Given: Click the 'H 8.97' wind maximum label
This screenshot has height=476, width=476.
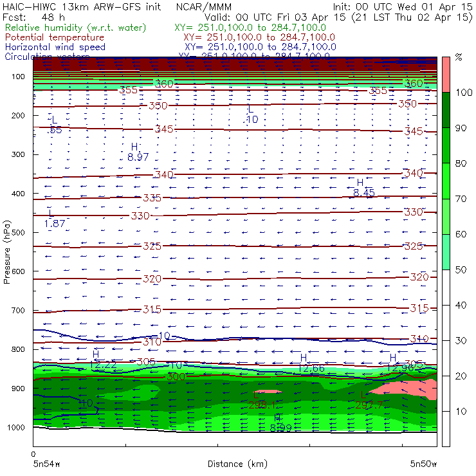Looking at the screenshot, I should point(138,152).
